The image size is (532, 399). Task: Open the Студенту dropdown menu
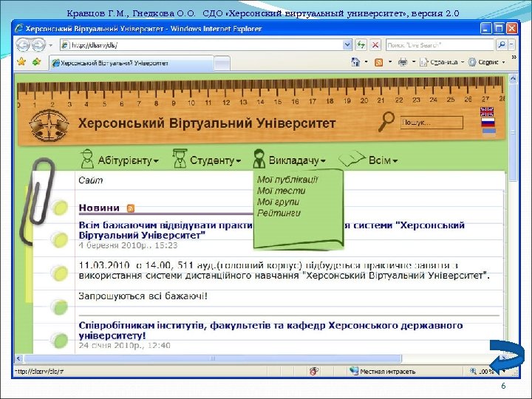pos(215,160)
